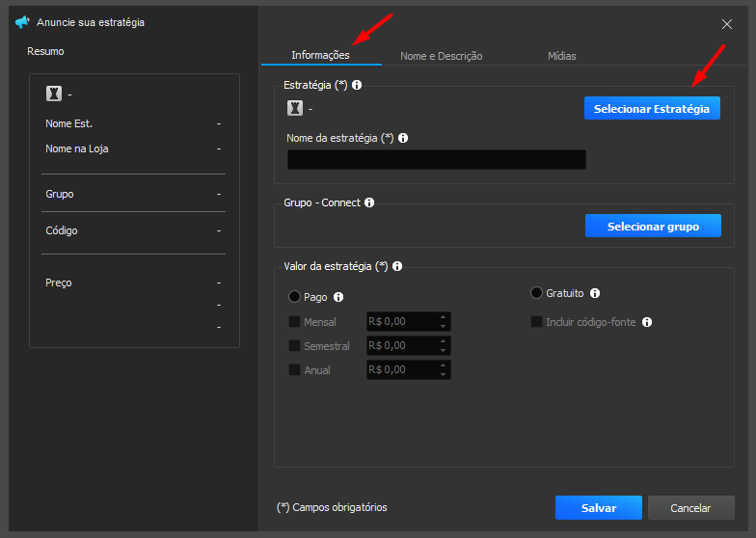756x538 pixels.
Task: Decrease the Semestral price with down arrow
Action: pos(444,351)
